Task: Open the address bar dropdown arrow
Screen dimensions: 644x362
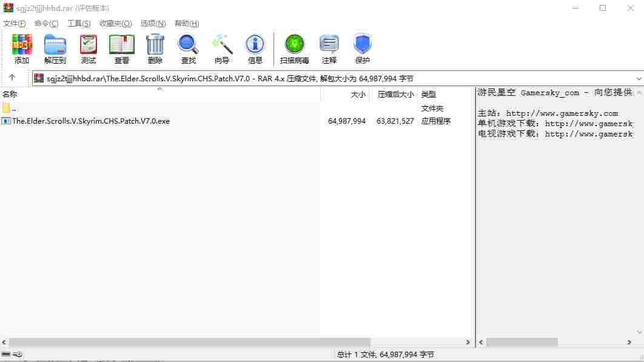Action: pos(639,78)
